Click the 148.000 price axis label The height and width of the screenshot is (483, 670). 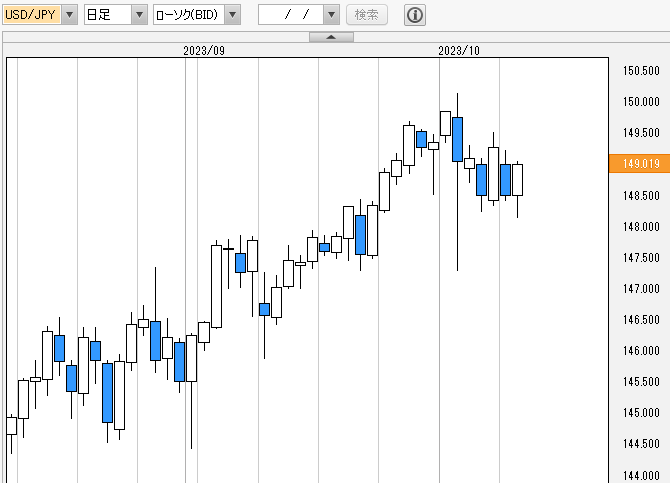(641, 227)
